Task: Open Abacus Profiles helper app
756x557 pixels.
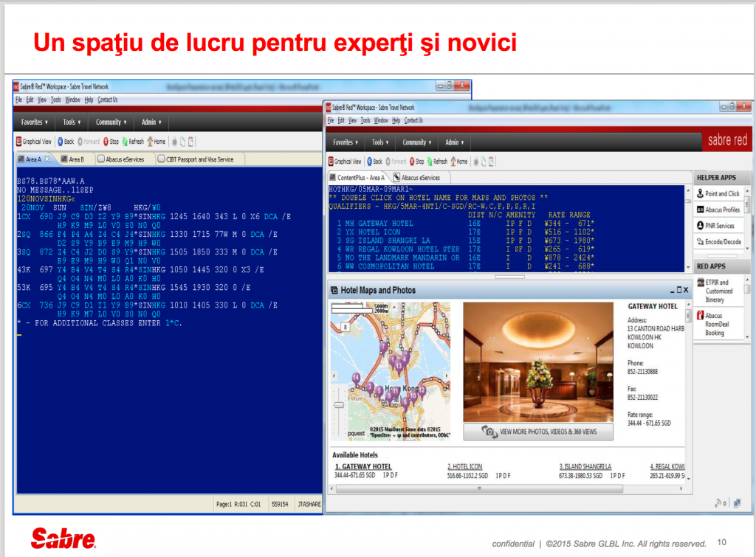Action: (x=718, y=210)
